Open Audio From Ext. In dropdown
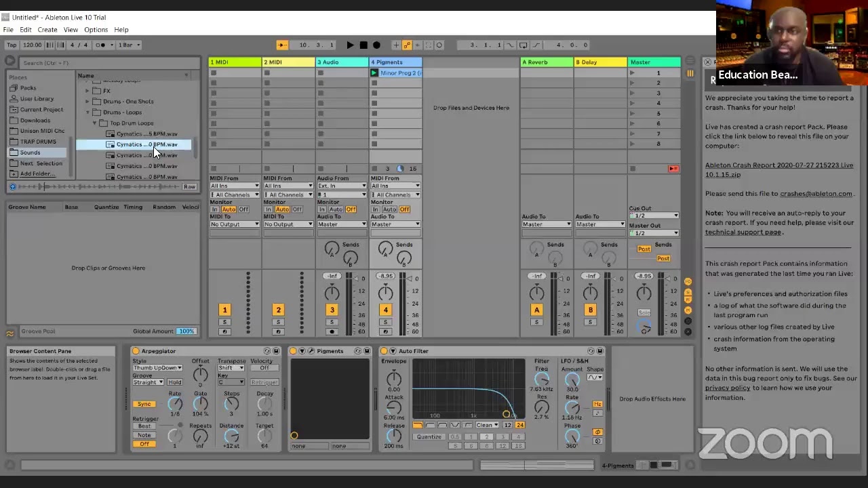868x488 pixels. tap(342, 186)
